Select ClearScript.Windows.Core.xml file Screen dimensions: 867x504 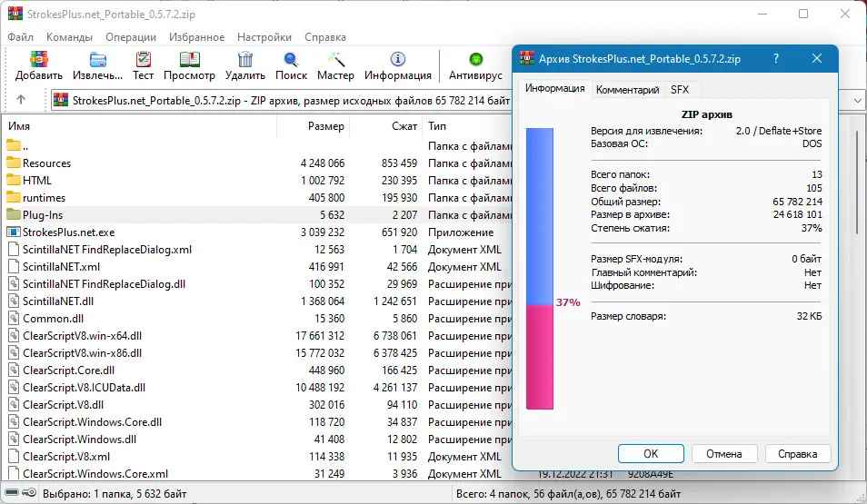[95, 474]
